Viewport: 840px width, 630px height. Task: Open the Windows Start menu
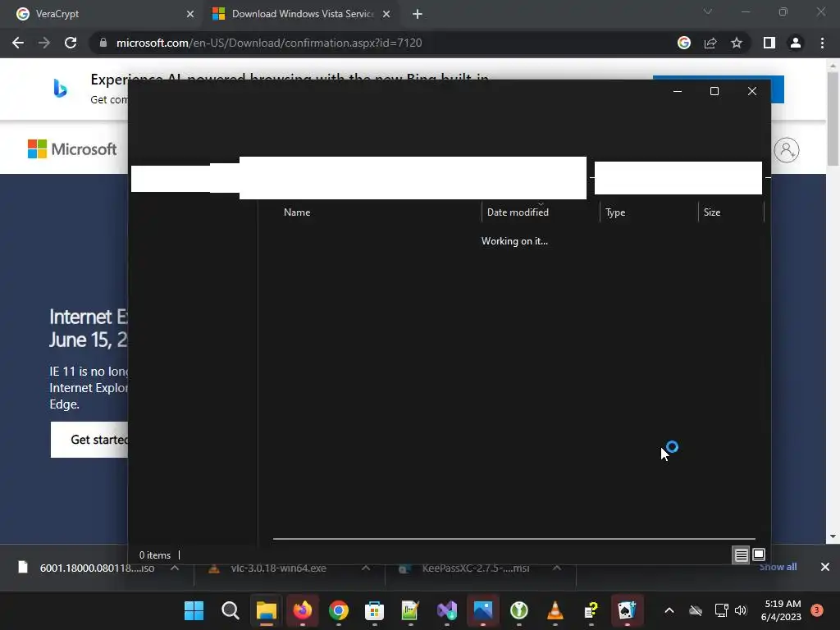point(194,610)
